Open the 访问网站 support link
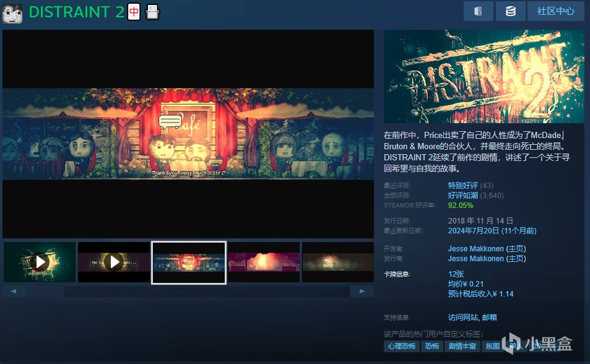The image size is (590, 364). 463,318
